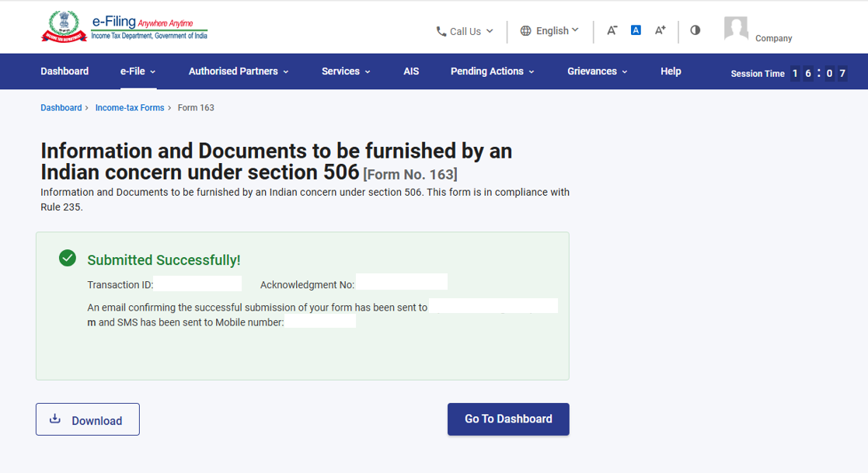Click the Session Time label
868x473 pixels.
pos(758,74)
